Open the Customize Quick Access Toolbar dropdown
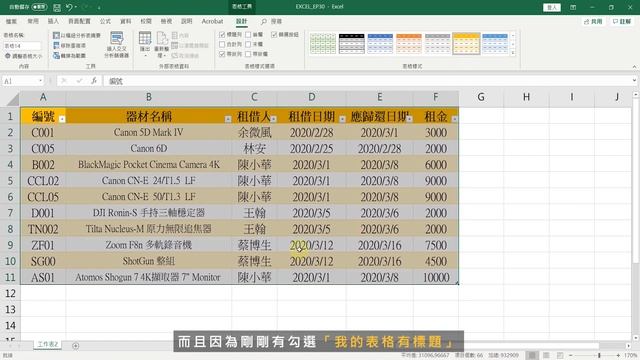The height and width of the screenshot is (360, 640). click(99, 7)
